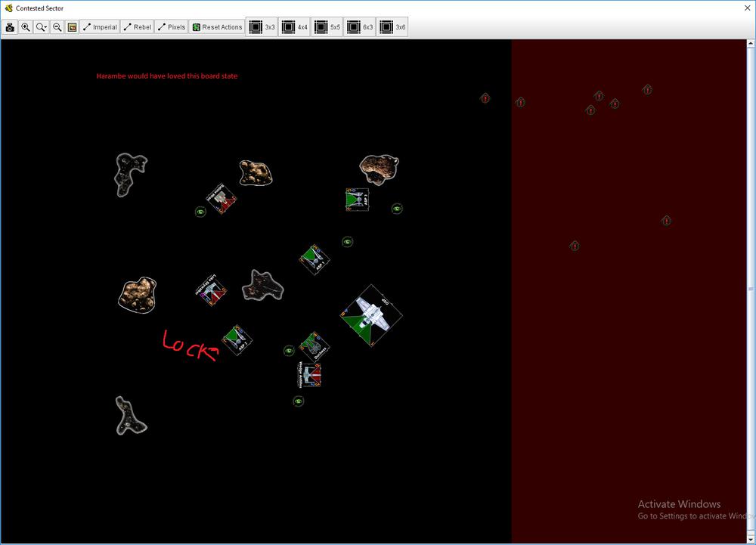This screenshot has width=756, height=545.
Task: Click the Duchess ship token
Action: 314,346
